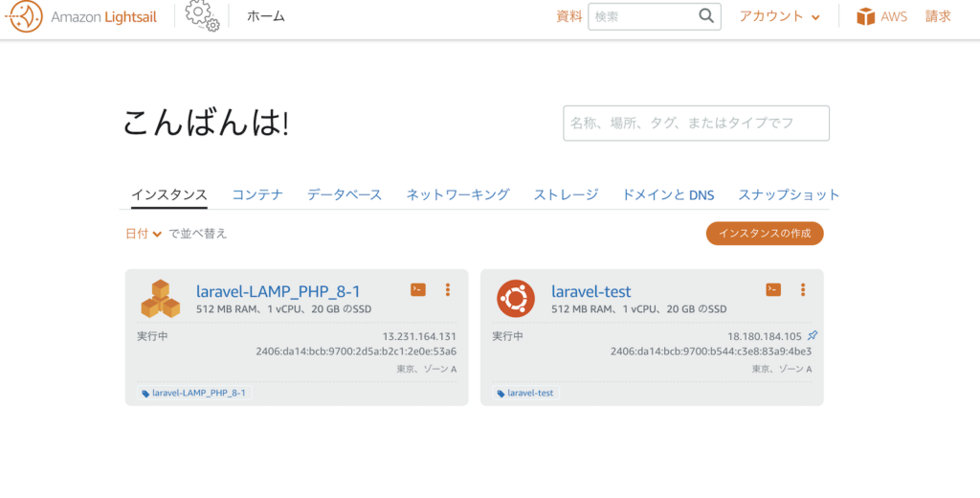Expand the アカウント dropdown
Screen dimensions: 980x498
click(779, 17)
